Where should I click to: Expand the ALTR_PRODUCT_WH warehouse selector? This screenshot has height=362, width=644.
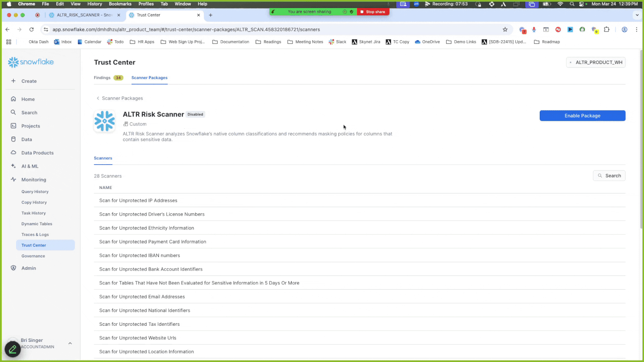tap(596, 62)
